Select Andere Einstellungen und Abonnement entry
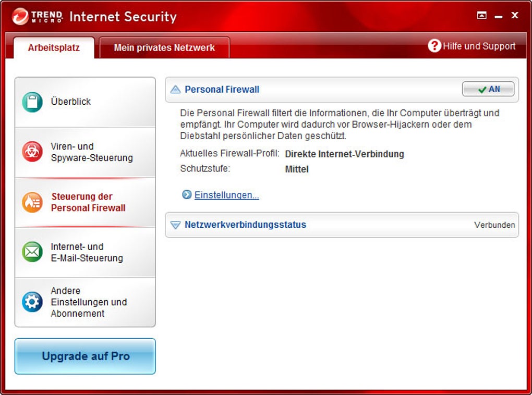 [x=89, y=302]
